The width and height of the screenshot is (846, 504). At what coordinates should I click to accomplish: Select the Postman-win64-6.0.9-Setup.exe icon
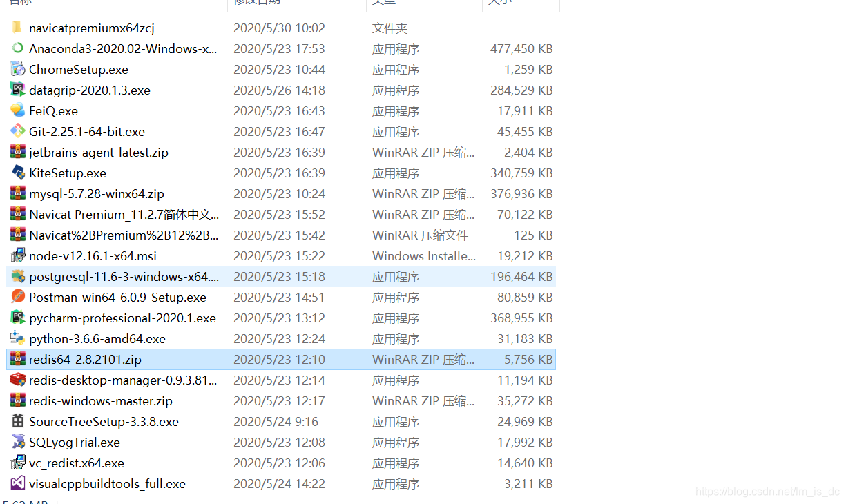(18, 297)
